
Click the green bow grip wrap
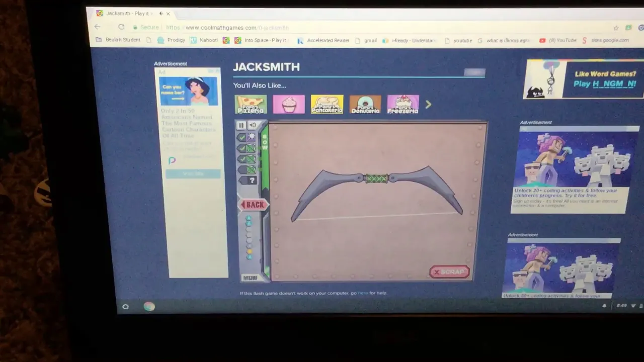[376, 178]
